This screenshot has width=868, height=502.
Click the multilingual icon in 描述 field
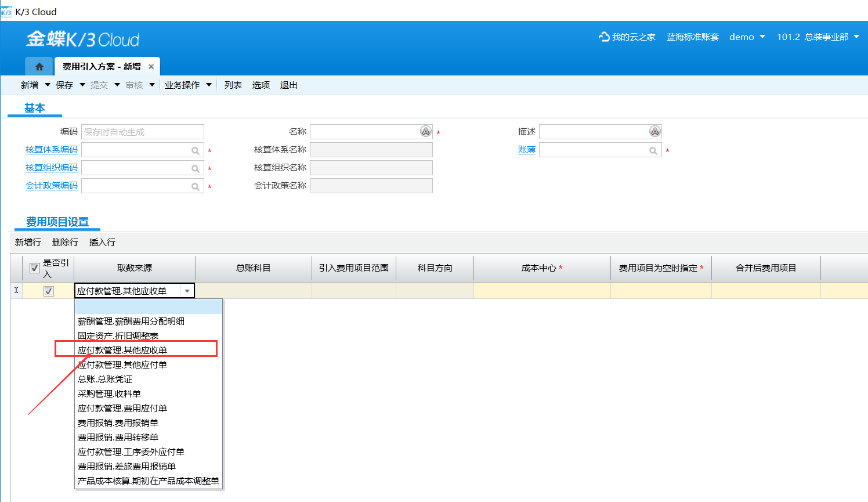click(x=655, y=132)
